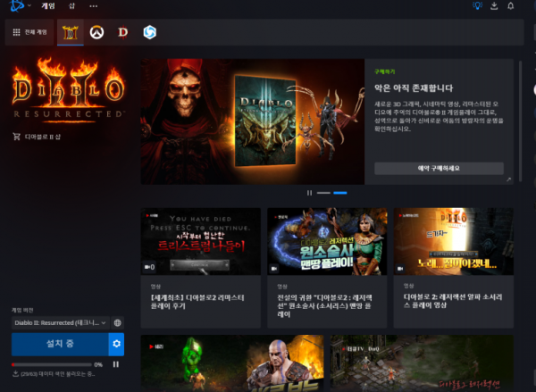Open the barbarian video thumbnail in the bottom row
This screenshot has height=392, width=536.
click(232, 363)
